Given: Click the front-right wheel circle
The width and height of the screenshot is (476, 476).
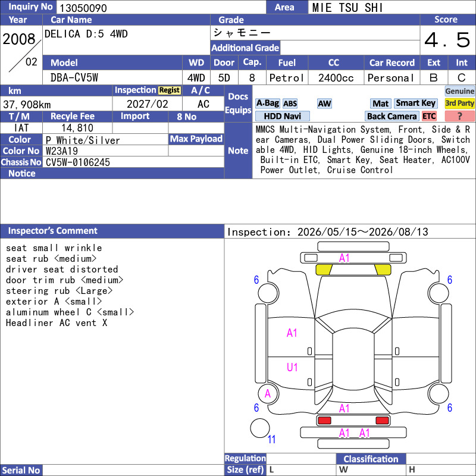Looking at the screenshot, I should click(x=439, y=293).
